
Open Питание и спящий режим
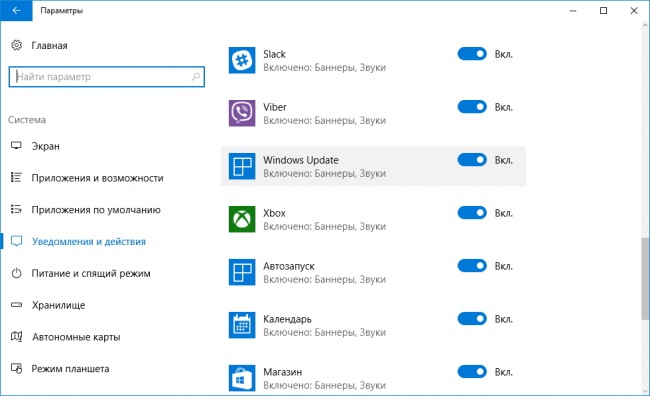point(91,273)
